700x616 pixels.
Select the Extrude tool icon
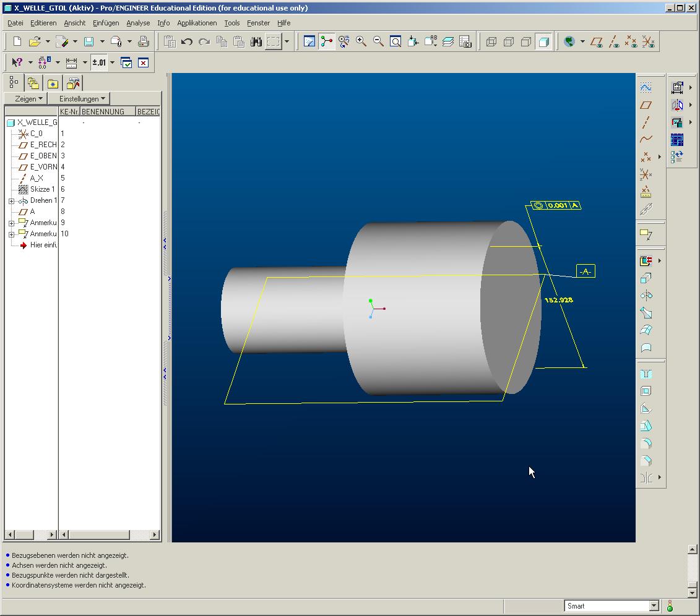click(x=646, y=278)
